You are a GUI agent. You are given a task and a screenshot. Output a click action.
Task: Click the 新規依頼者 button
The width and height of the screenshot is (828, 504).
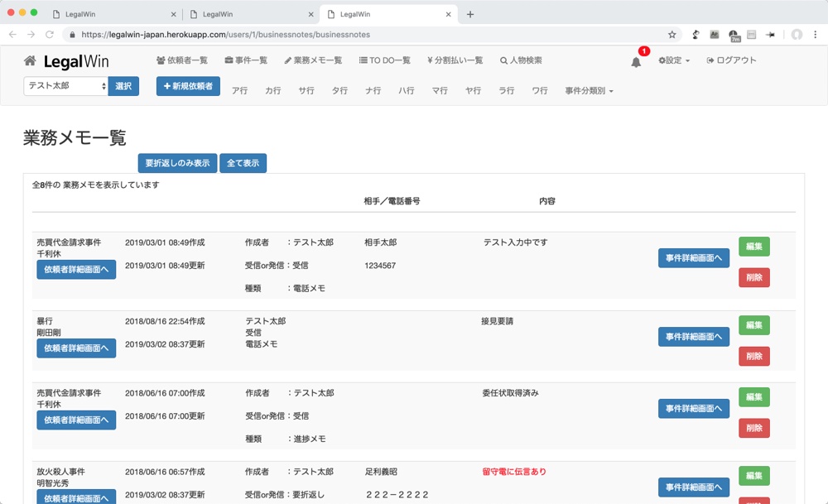(188, 86)
